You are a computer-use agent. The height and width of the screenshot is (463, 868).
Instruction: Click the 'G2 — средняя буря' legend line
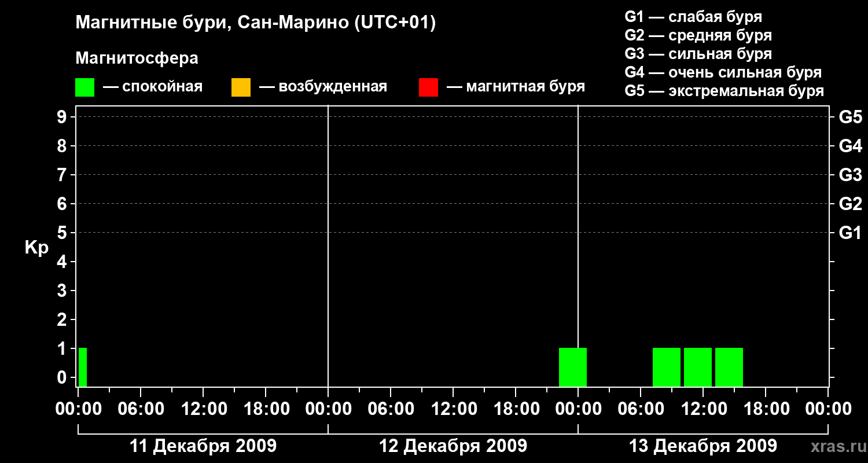pos(698,35)
